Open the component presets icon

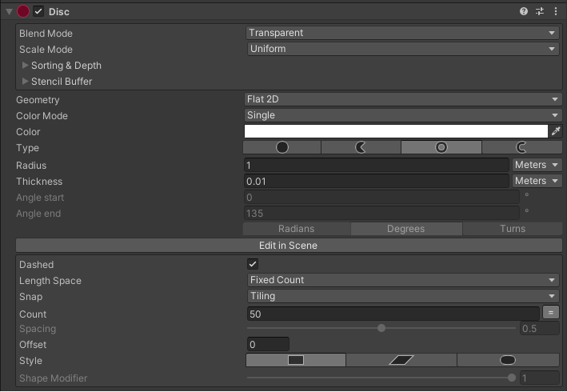point(540,11)
